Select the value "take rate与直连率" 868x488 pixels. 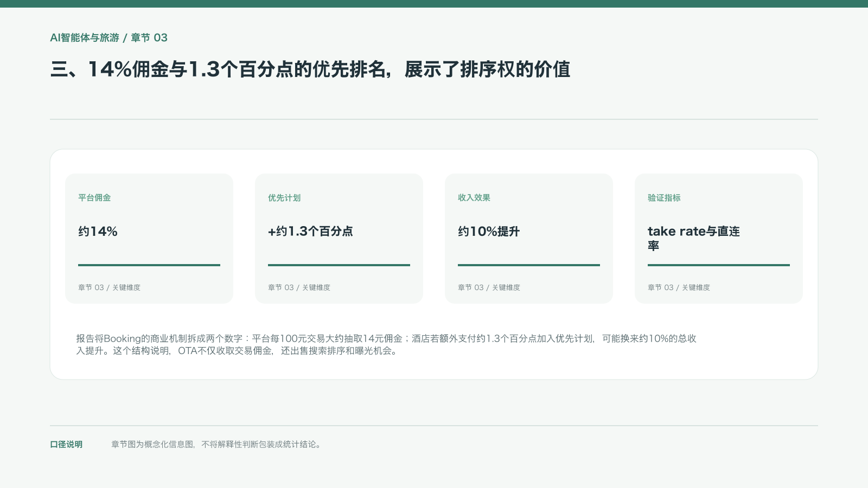tap(694, 239)
